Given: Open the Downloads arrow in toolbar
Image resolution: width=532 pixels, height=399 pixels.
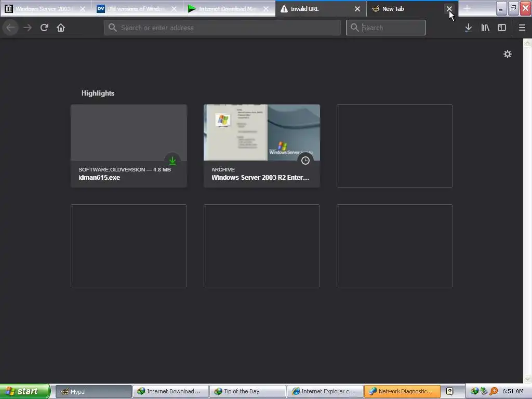Looking at the screenshot, I should 468,28.
